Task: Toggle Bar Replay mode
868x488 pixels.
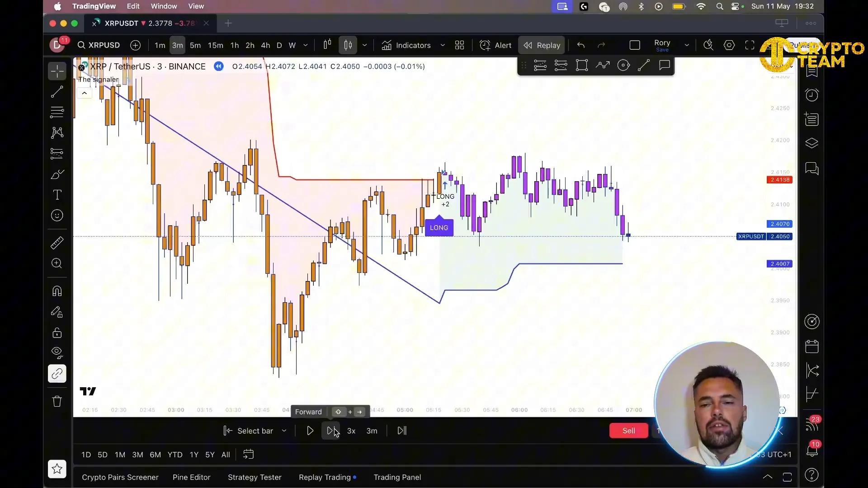Action: [x=542, y=45]
